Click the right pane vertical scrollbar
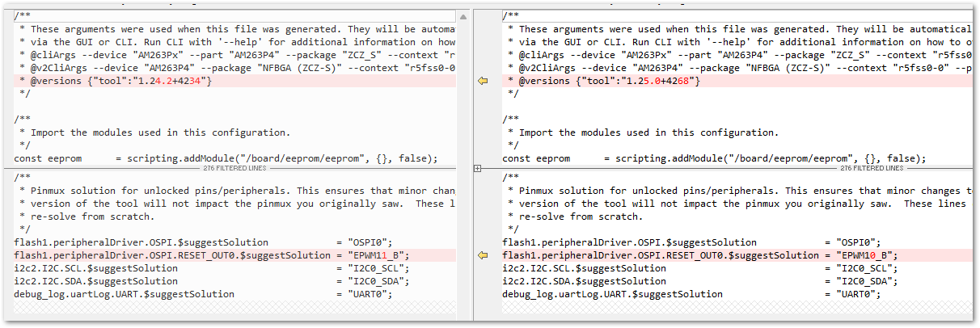 click(974, 89)
